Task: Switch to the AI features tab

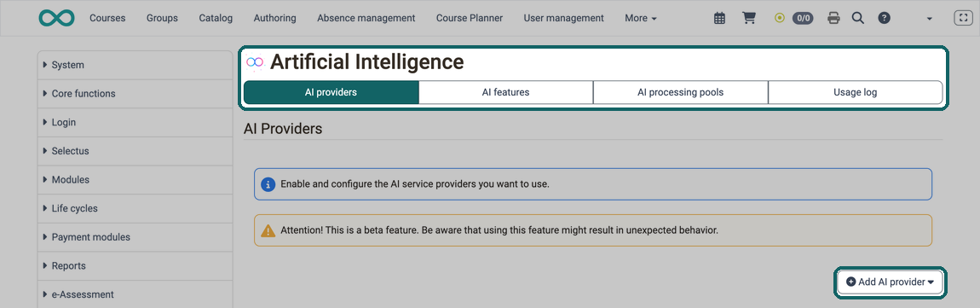Action: 505,93
